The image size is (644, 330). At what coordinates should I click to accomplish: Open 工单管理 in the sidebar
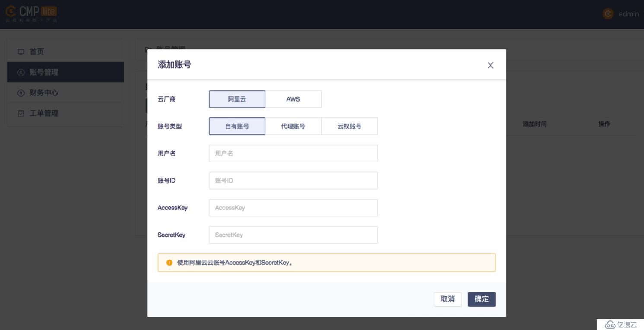[66, 113]
